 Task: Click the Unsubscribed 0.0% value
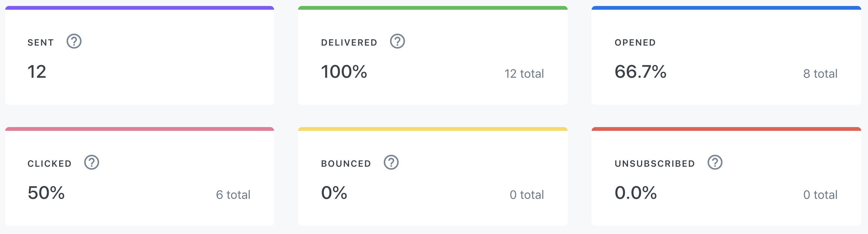635,193
